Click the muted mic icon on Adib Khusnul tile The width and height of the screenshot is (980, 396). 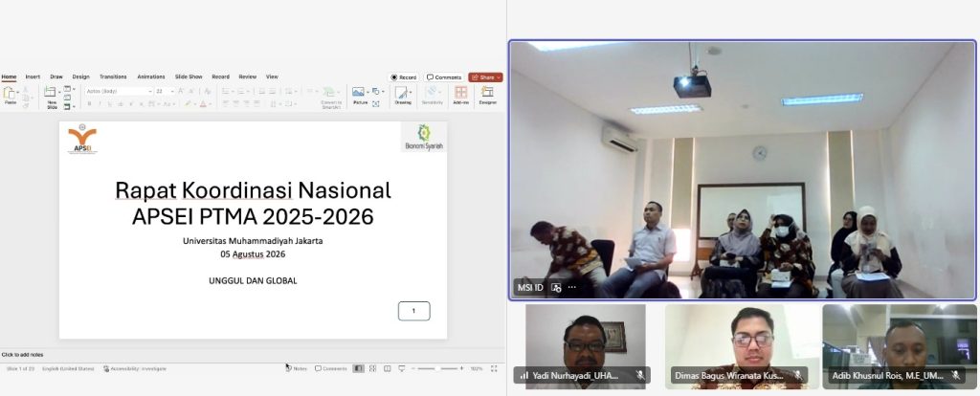click(x=956, y=375)
